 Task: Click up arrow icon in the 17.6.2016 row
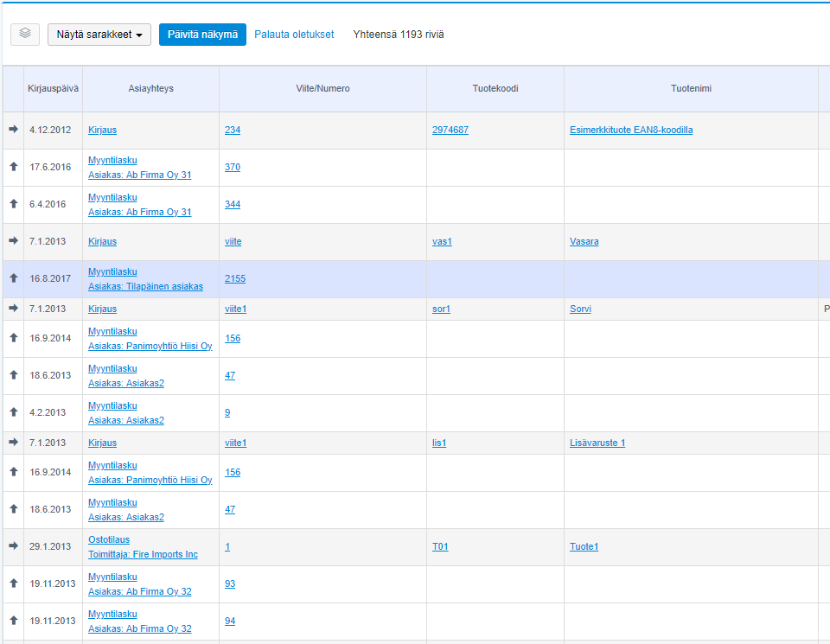tap(14, 166)
